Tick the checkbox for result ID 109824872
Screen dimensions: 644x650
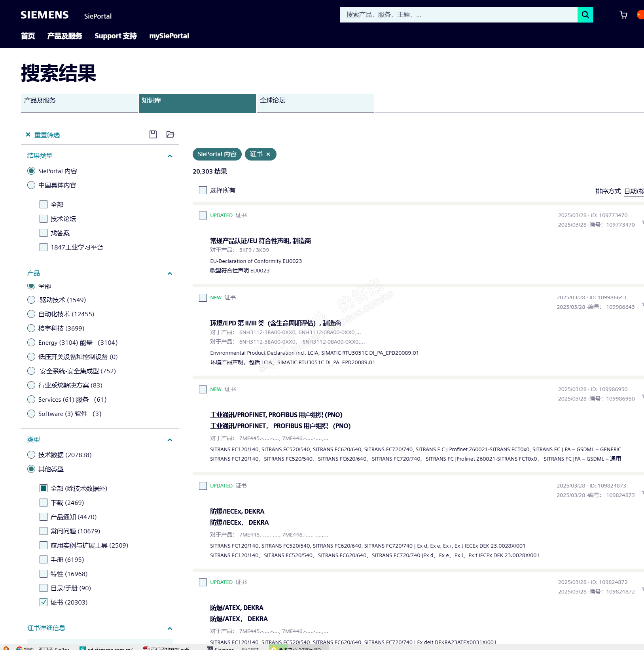pyautogui.click(x=203, y=582)
